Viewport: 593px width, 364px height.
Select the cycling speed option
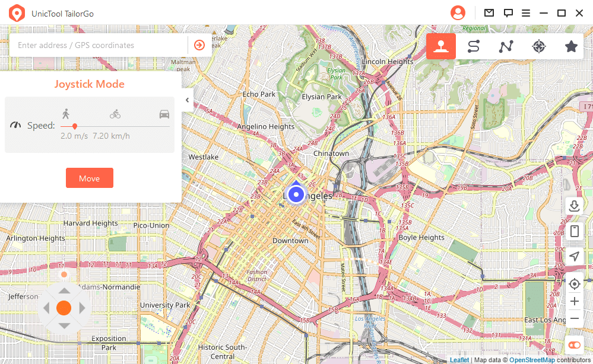pos(115,114)
